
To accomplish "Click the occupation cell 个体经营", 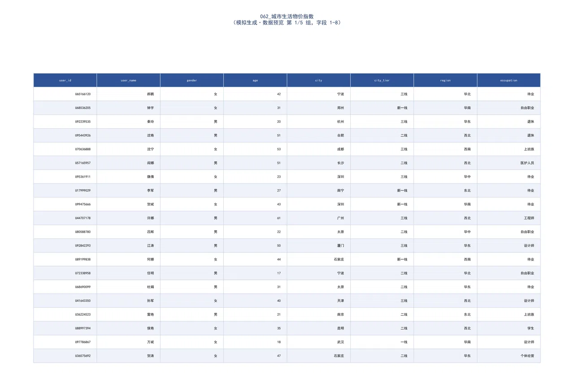I will 509,356.
